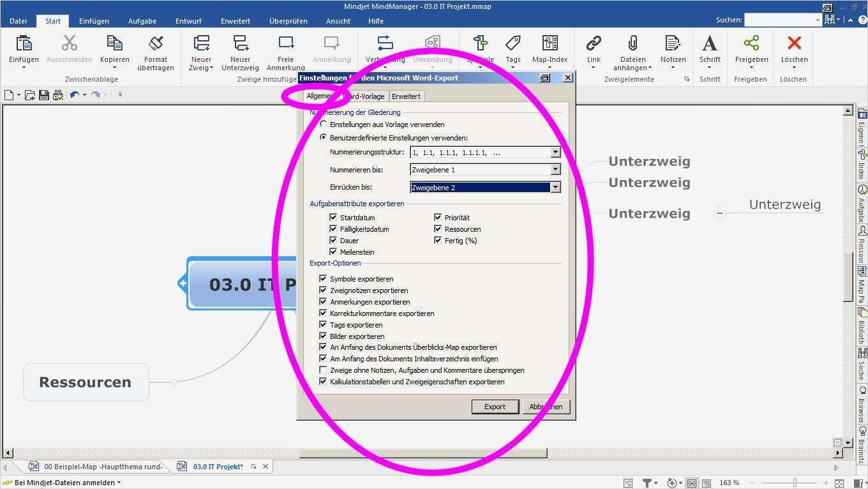The height and width of the screenshot is (489, 868).
Task: Toggle 'Tags exportieren' checkbox
Action: pyautogui.click(x=323, y=324)
